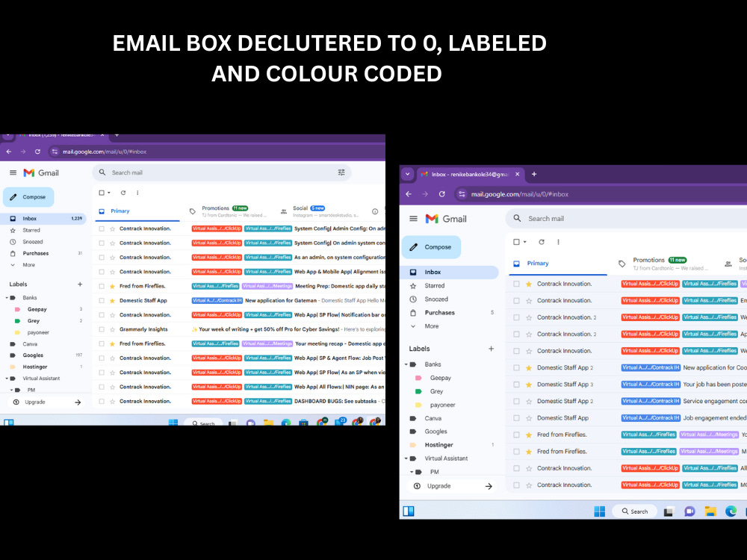This screenshot has height=560, width=747.
Task: Select checkbox for Domestic Staff App 3 email
Action: 516,385
